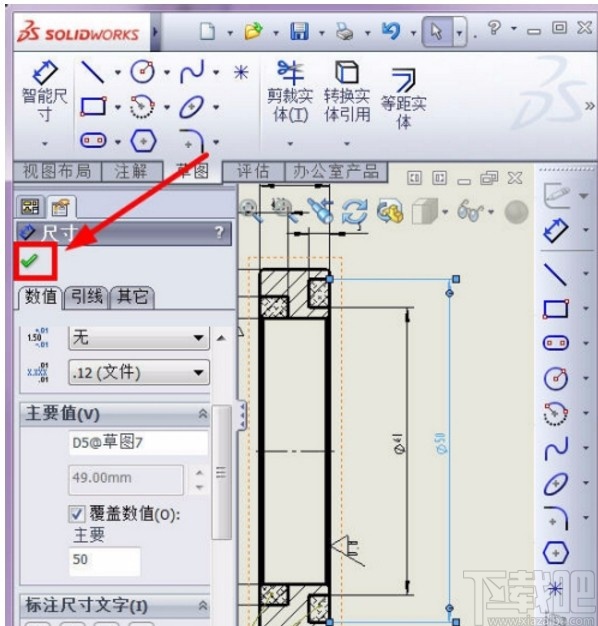Select Smart Dimension in right toolbar
The width and height of the screenshot is (598, 626).
pyautogui.click(x=556, y=230)
